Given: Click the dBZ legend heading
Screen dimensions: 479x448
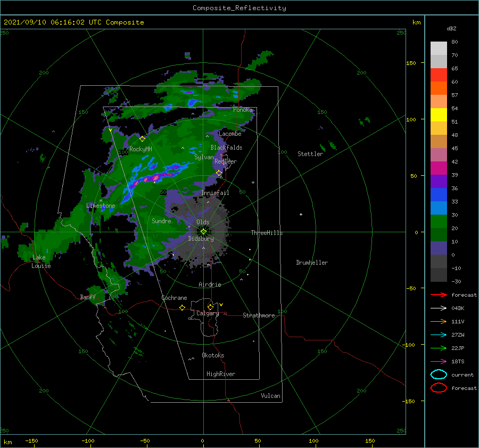Looking at the screenshot, I should click(451, 29).
